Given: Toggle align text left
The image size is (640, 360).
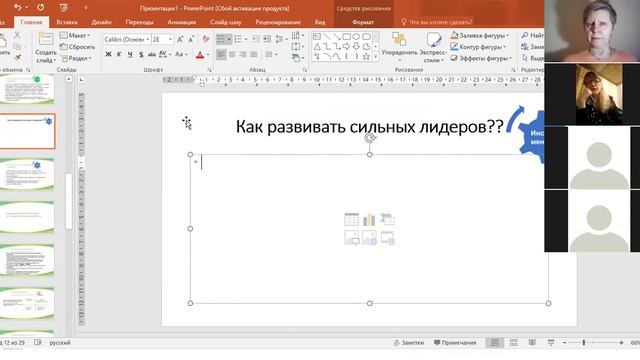Looking at the screenshot, I should click(221, 54).
